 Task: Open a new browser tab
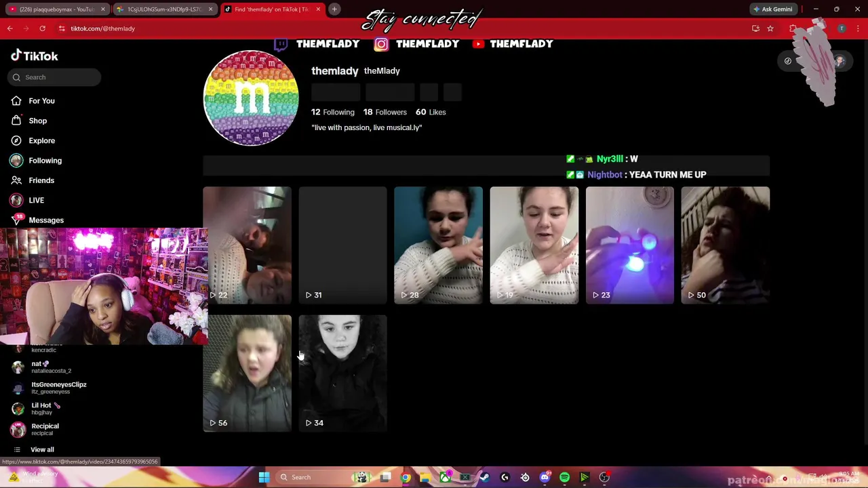334,9
